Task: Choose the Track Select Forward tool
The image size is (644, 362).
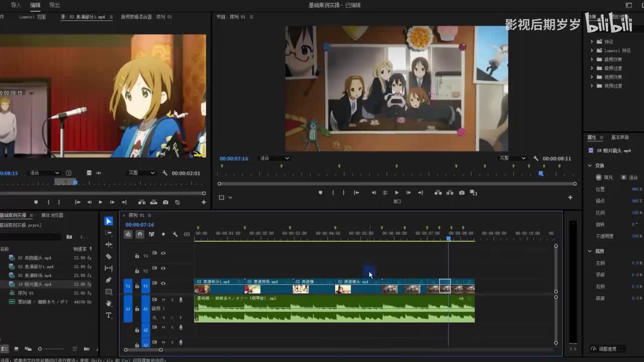Action: (109, 233)
